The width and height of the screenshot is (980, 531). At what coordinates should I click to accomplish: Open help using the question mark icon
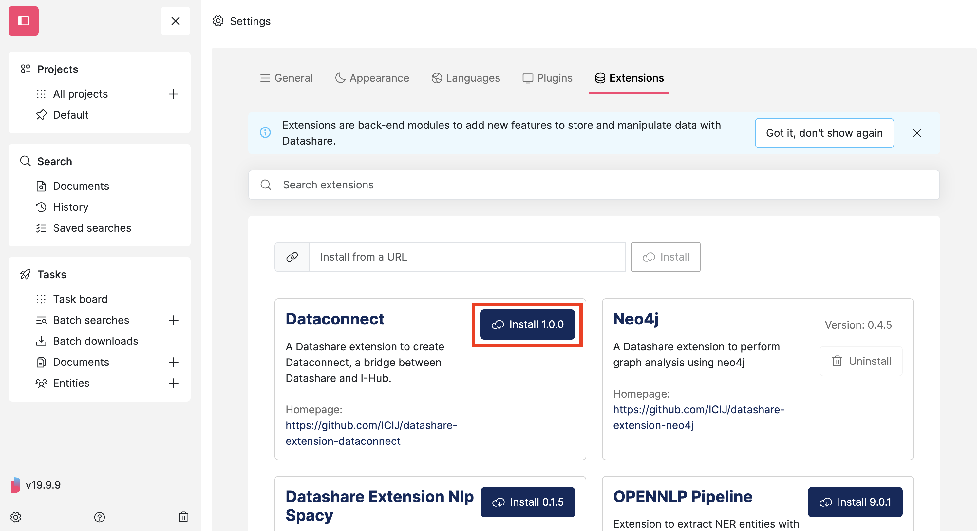(x=100, y=517)
